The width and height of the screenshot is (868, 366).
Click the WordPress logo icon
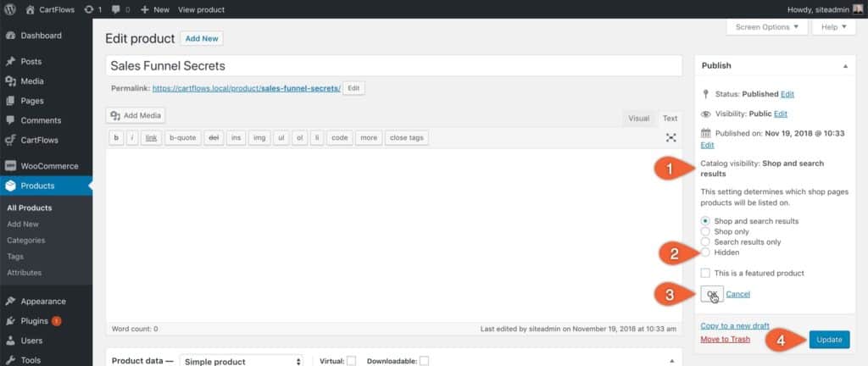pyautogui.click(x=10, y=9)
